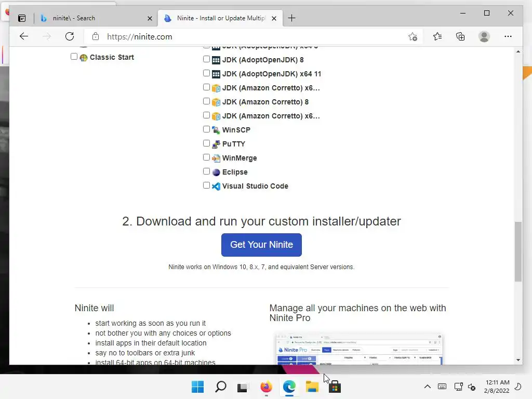The image size is (532, 399).
Task: Reload the Ninite page
Action: click(70, 37)
